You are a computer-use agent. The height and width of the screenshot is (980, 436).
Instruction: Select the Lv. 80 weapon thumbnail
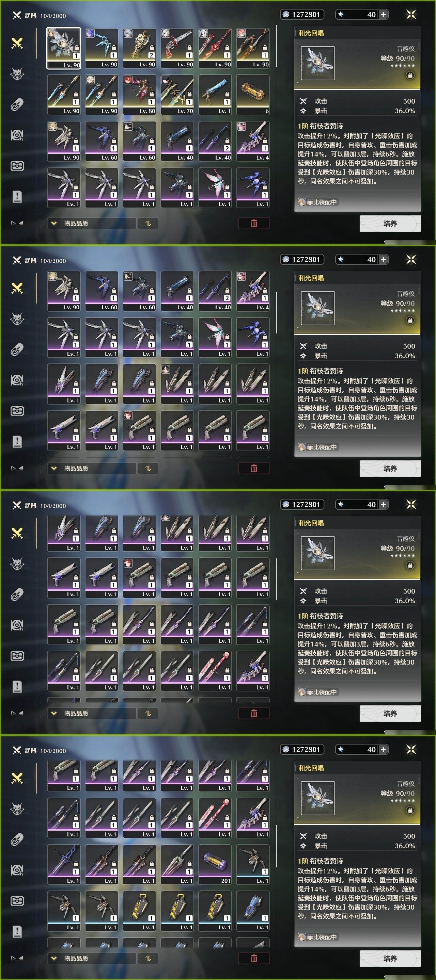[x=139, y=94]
